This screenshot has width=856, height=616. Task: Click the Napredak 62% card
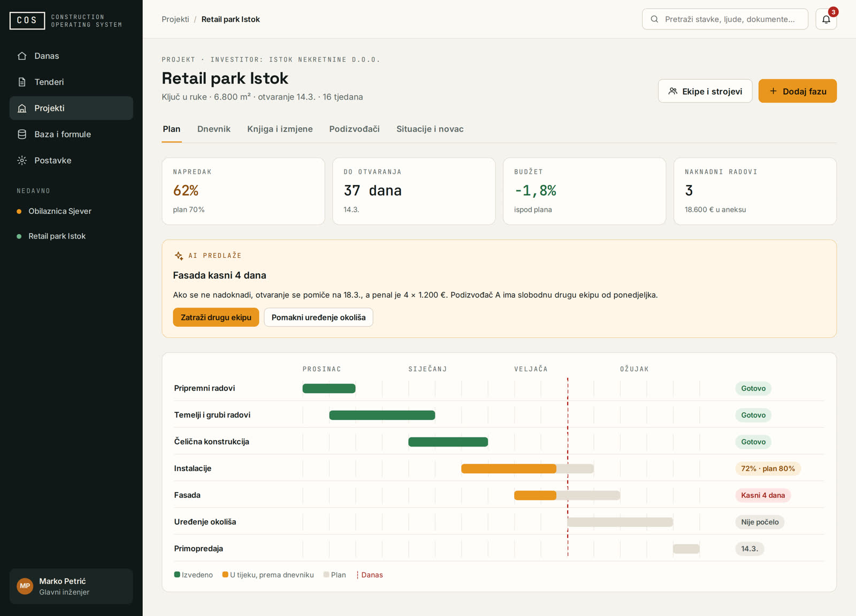click(x=243, y=191)
